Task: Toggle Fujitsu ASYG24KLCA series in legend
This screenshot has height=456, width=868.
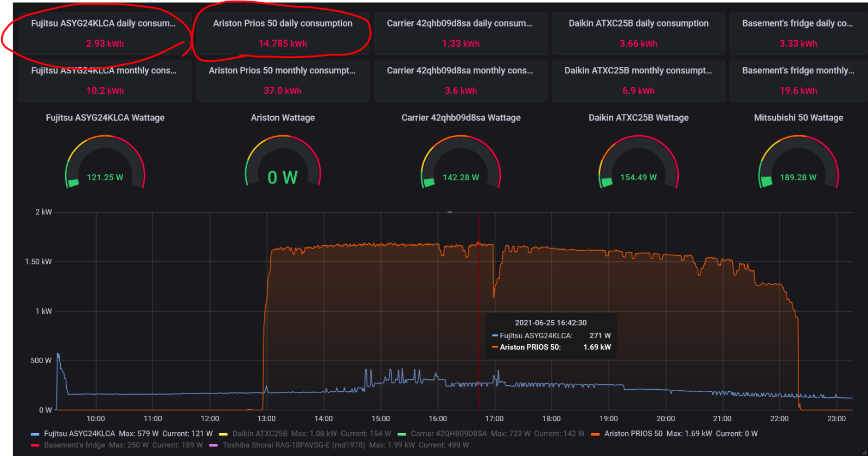Action: 80,434
